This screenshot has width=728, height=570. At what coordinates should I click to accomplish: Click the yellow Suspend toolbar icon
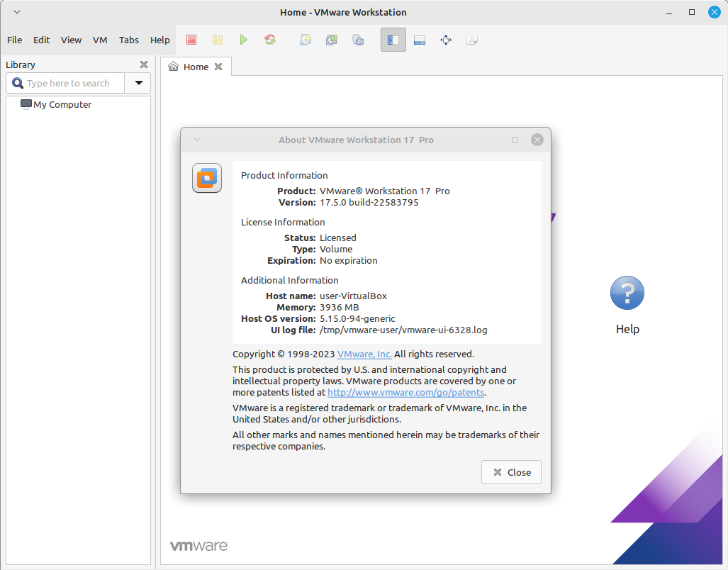click(218, 40)
